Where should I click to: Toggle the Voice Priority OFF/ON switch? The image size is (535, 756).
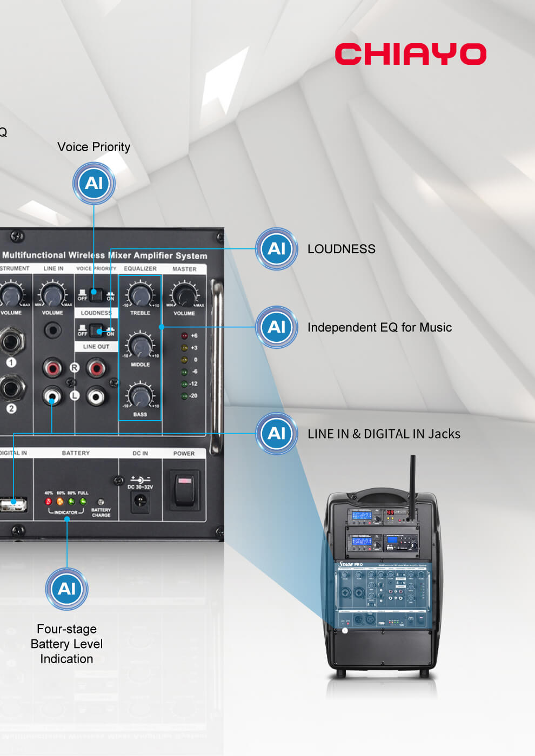tap(96, 295)
